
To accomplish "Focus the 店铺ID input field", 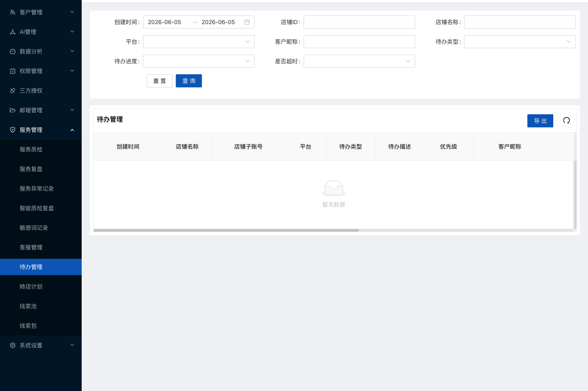I will (359, 22).
